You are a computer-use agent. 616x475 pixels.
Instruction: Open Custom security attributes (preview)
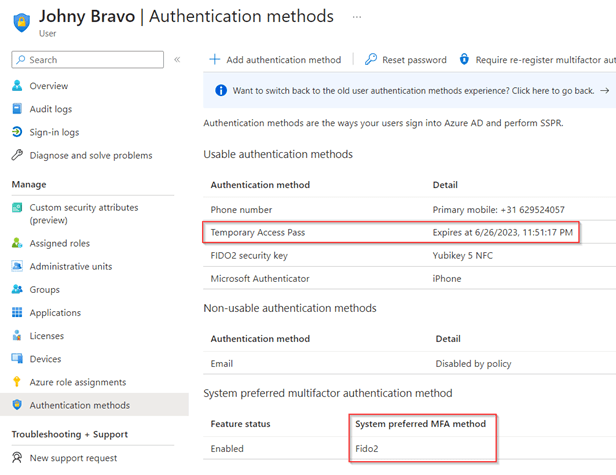point(84,213)
